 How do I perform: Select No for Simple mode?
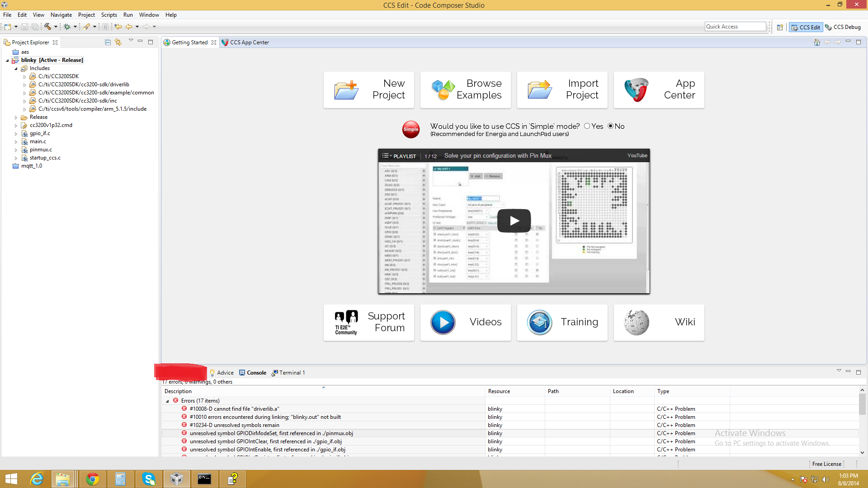point(611,126)
